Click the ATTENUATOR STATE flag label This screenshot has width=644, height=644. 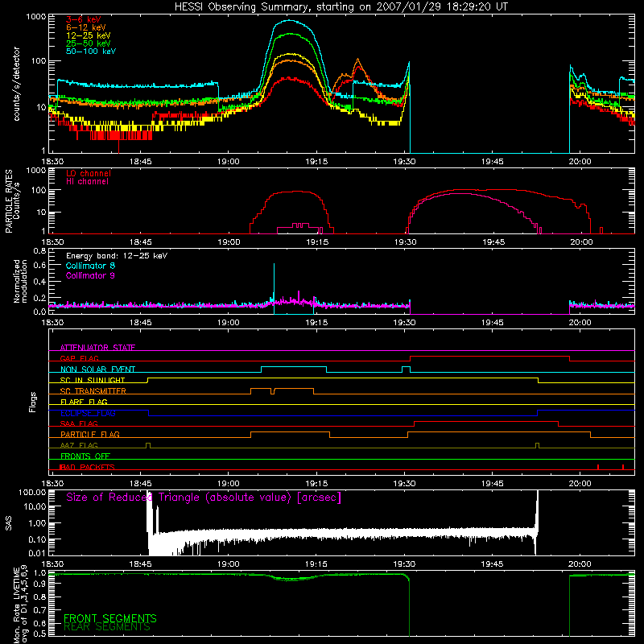(97, 348)
